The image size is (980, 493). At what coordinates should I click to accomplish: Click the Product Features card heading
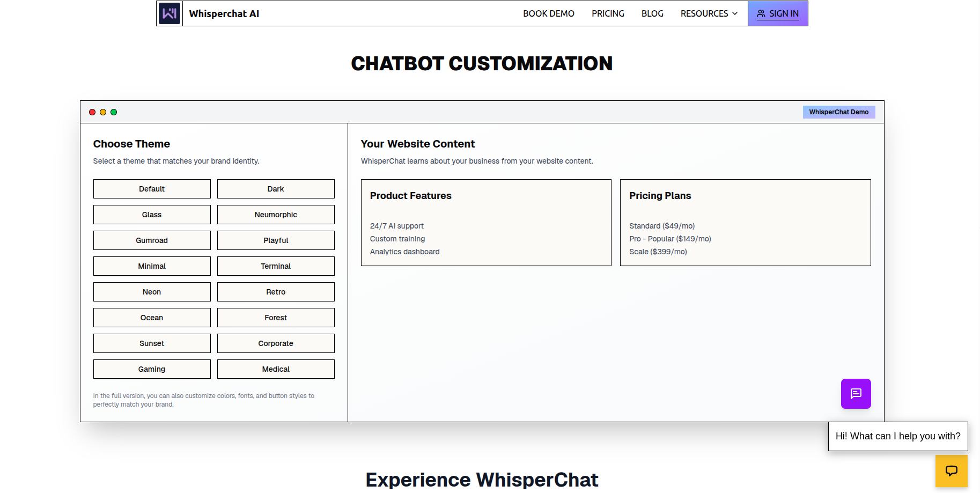411,196
